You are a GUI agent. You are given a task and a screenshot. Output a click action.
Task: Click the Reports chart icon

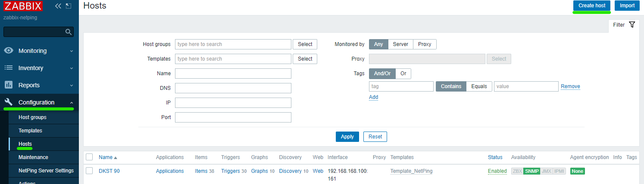(9, 85)
